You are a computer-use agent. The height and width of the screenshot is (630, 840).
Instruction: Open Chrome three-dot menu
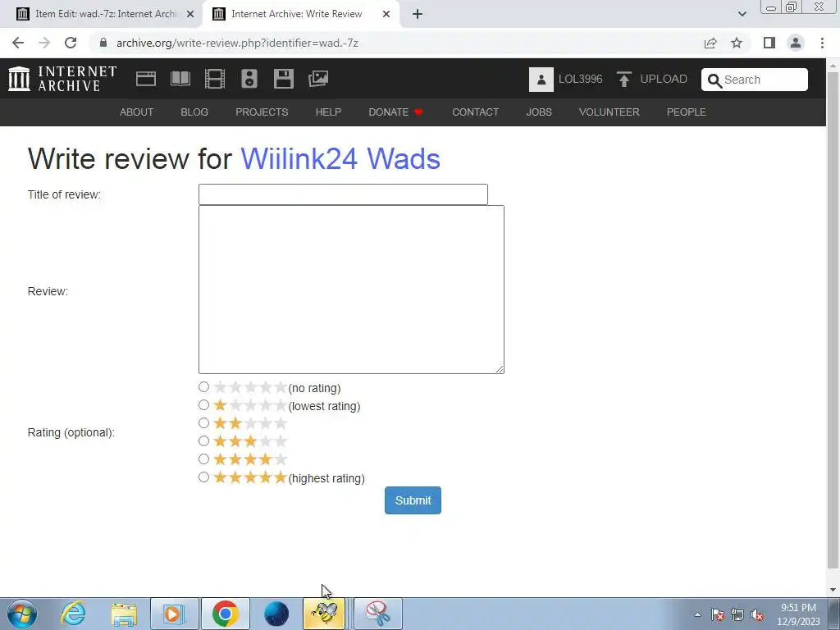[822, 43]
